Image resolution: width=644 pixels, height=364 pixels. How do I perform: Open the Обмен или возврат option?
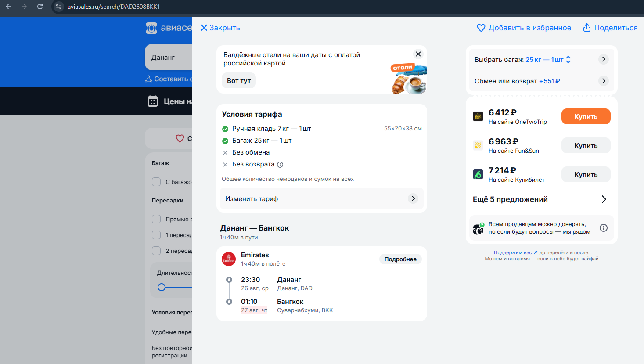604,81
